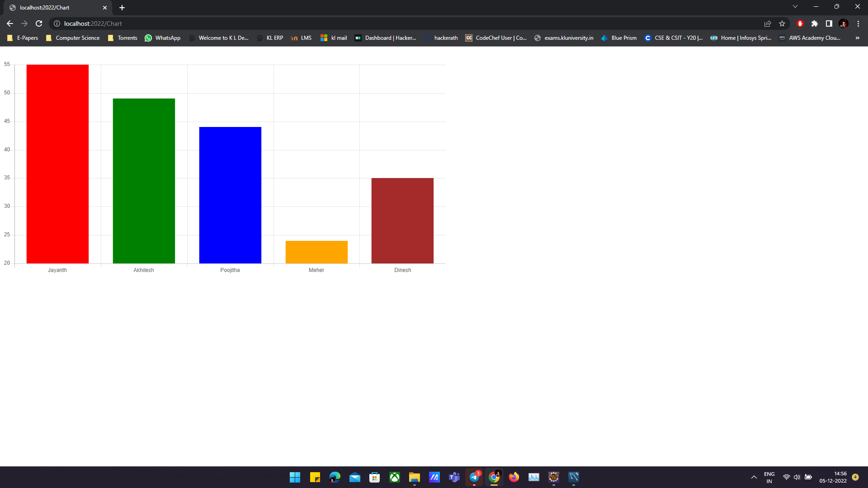Click the browser reload button

[39, 23]
